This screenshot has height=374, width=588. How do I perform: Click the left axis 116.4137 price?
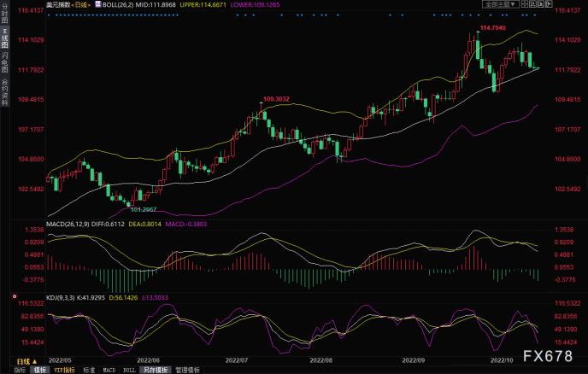pos(31,10)
